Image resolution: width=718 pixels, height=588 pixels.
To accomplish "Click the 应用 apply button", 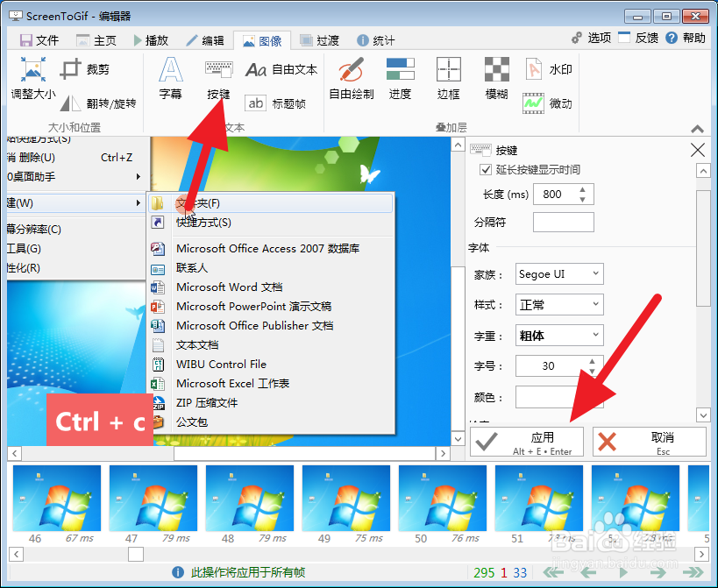I will [x=527, y=442].
